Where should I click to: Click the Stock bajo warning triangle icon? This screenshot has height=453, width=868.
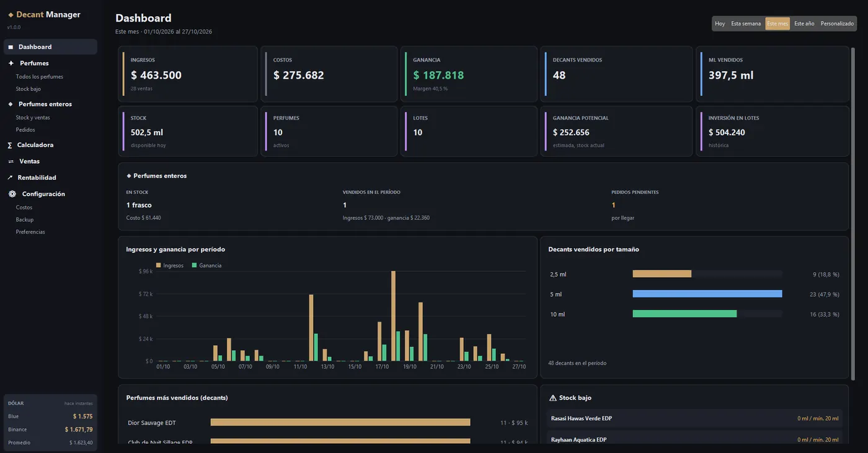tap(553, 398)
